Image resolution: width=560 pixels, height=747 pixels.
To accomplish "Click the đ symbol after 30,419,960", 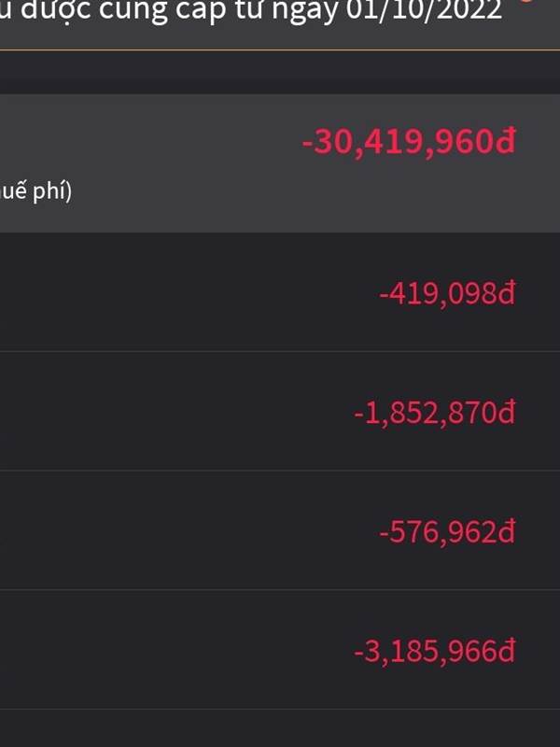I will coord(506,141).
